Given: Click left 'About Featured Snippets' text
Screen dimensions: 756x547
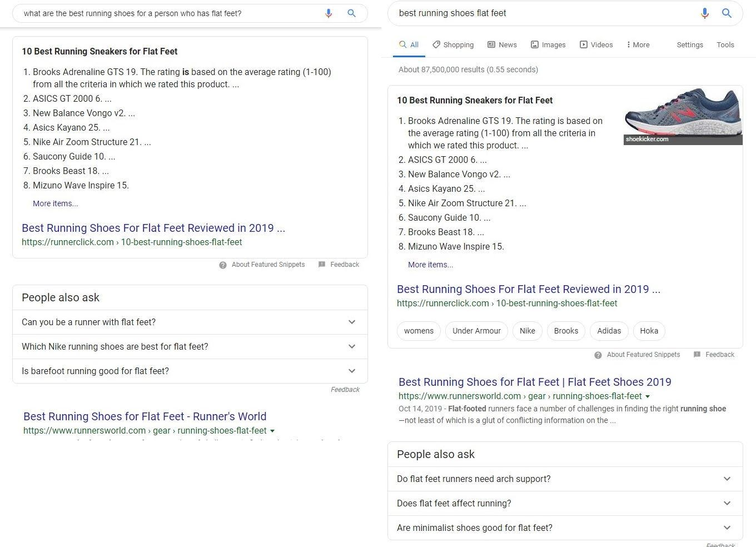Looking at the screenshot, I should (x=268, y=265).
